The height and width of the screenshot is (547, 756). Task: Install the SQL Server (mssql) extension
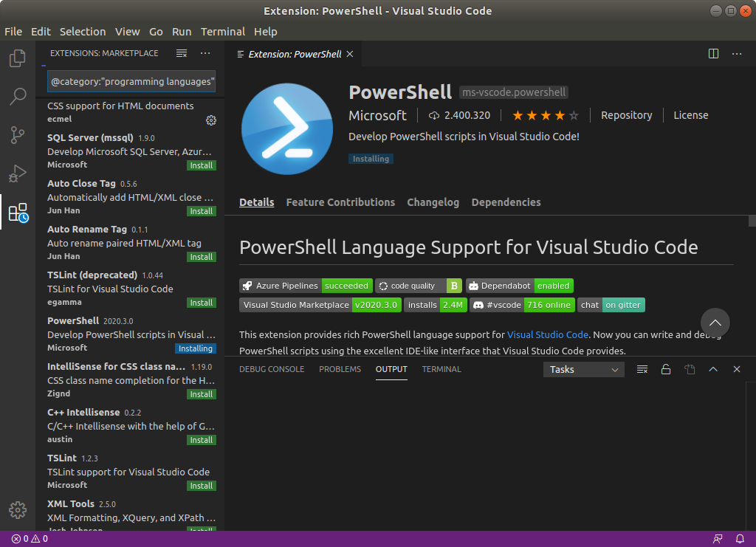tap(202, 165)
